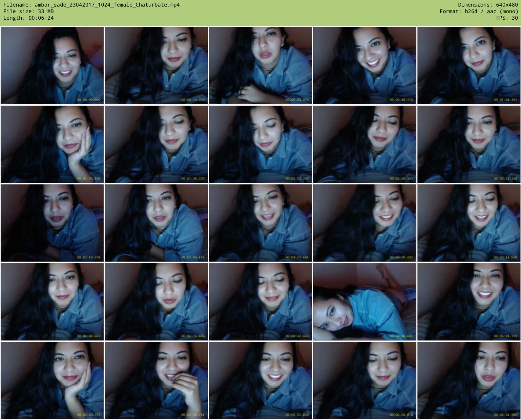The width and height of the screenshot is (521, 420).
Task: Select the Length: 00:06:24 text
Action: [x=29, y=18]
